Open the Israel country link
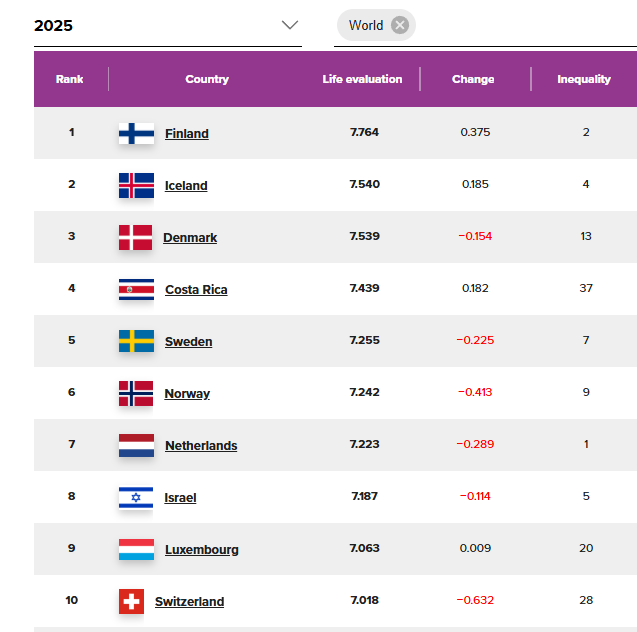This screenshot has width=637, height=632. tap(180, 498)
